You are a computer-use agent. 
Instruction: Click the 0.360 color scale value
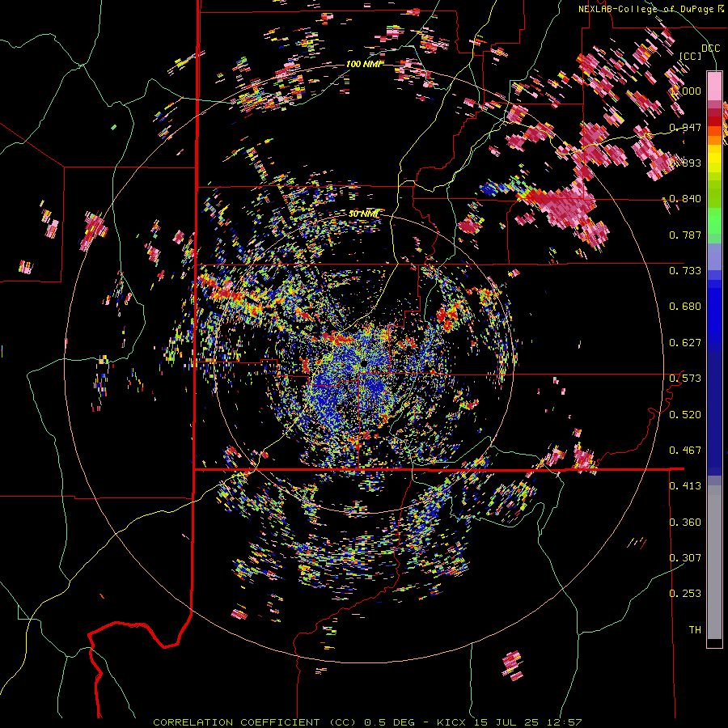(685, 523)
